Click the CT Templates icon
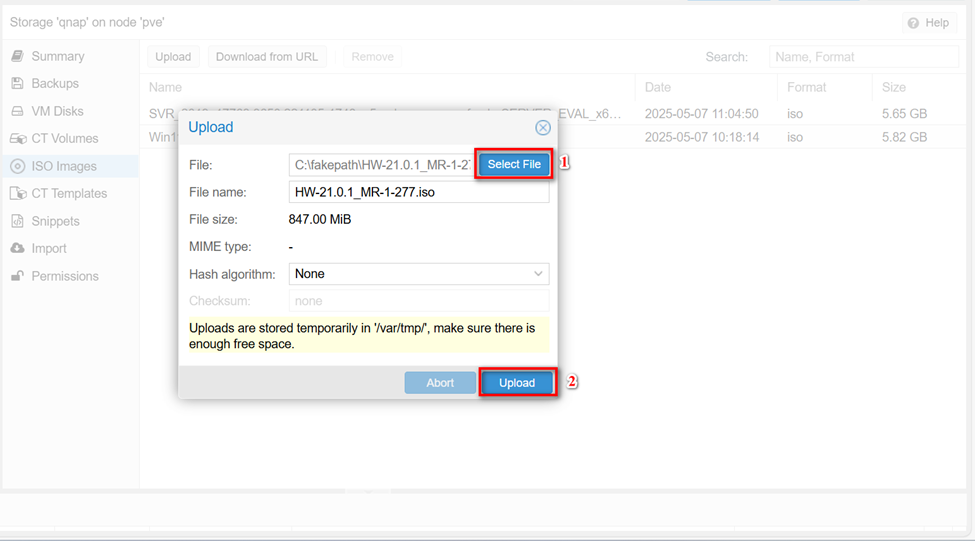This screenshot has height=541, width=975. [x=17, y=194]
